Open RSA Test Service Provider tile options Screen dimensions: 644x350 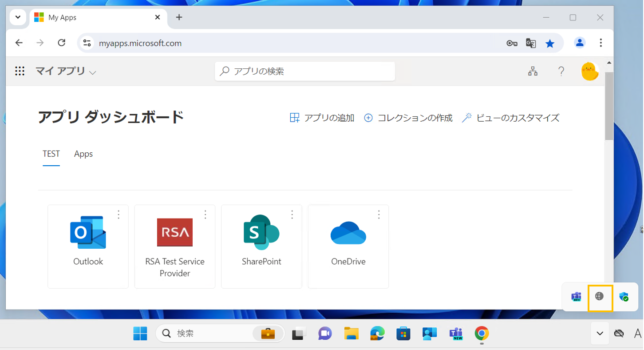[205, 215]
